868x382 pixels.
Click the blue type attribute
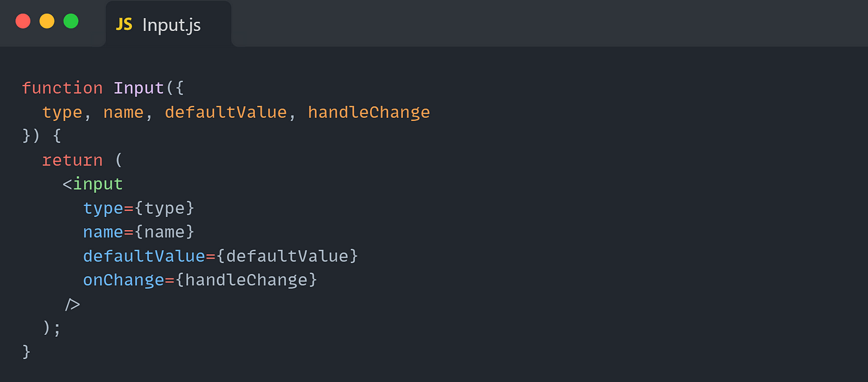click(103, 208)
